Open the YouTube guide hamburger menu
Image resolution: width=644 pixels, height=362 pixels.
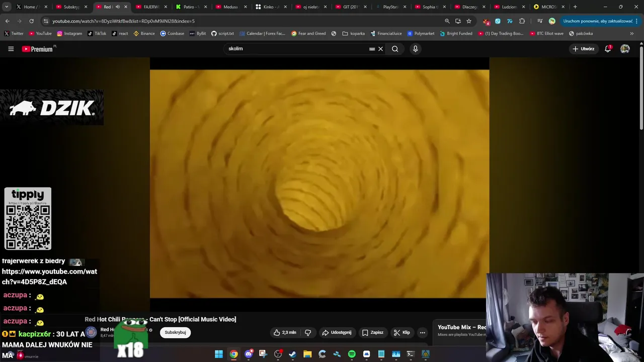pos(11,49)
